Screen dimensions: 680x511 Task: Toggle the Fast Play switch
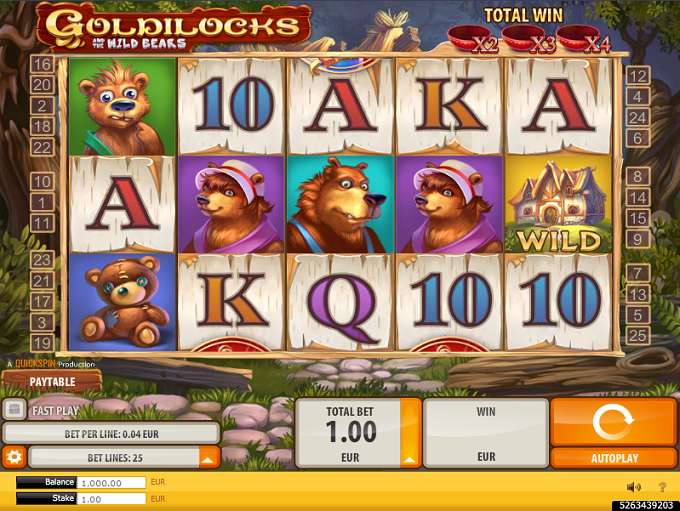[x=14, y=410]
